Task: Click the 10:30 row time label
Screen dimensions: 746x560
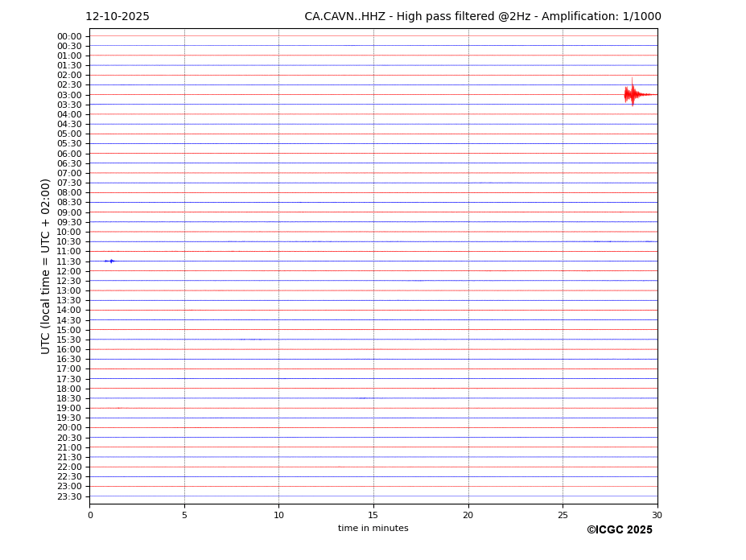Action: [69, 241]
